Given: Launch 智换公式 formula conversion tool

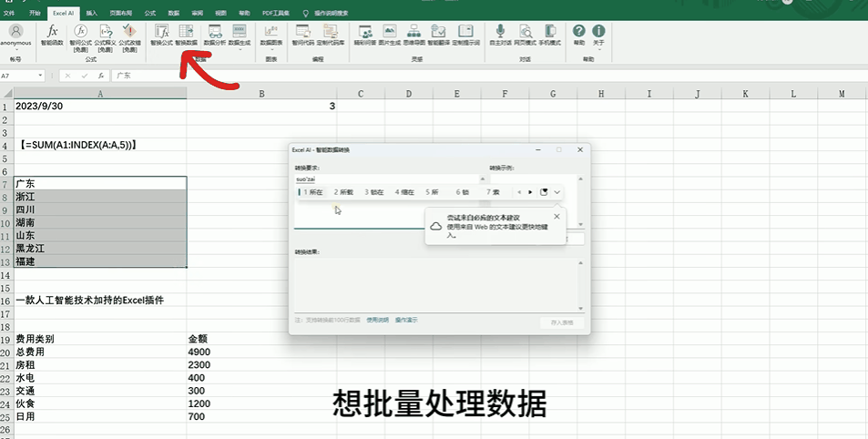Looking at the screenshot, I should point(161,31).
